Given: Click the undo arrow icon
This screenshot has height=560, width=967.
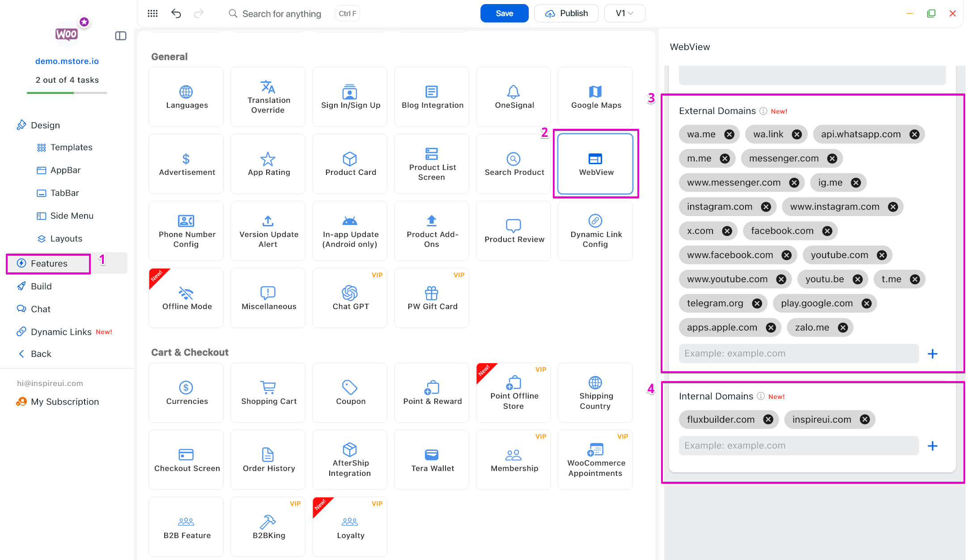Looking at the screenshot, I should pos(176,13).
